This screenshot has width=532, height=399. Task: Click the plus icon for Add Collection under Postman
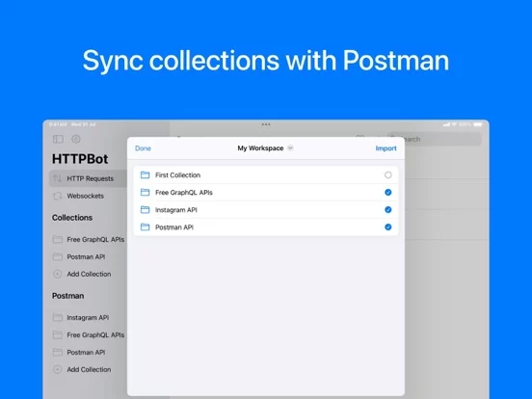click(x=57, y=369)
